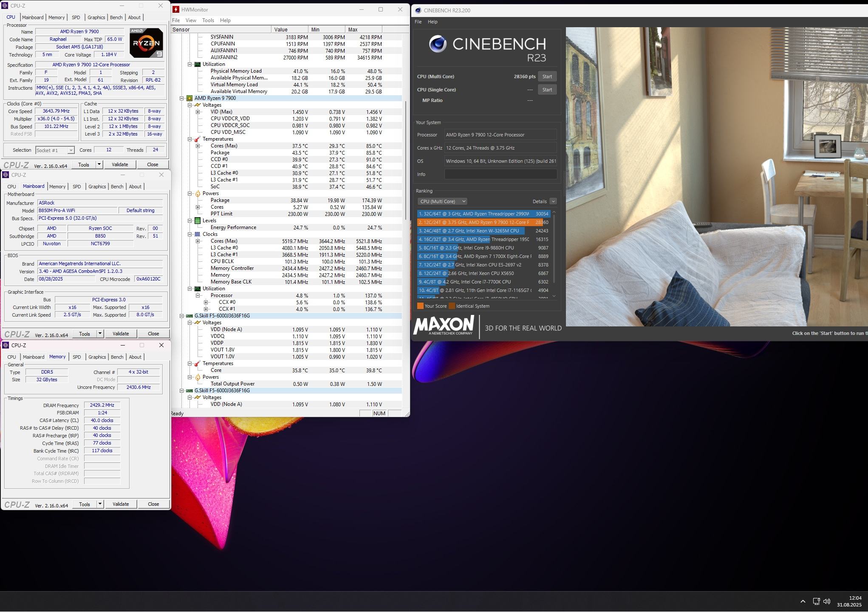This screenshot has height=612, width=868.
Task: Click the orange Your Score legend swatch
Action: point(420,306)
